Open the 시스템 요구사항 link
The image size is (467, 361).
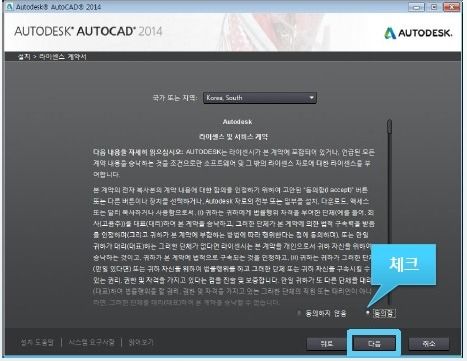tap(92, 342)
